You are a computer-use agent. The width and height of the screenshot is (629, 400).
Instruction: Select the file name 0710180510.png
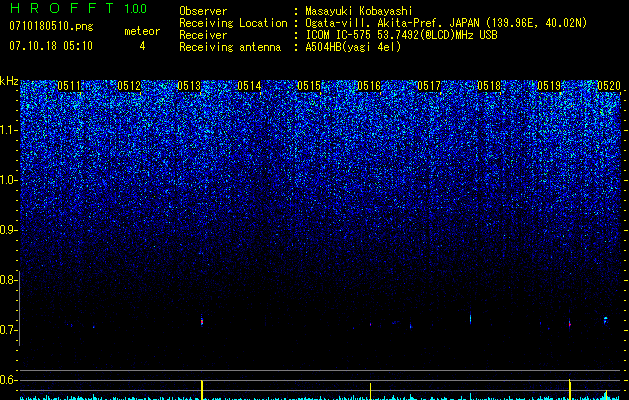[51, 27]
